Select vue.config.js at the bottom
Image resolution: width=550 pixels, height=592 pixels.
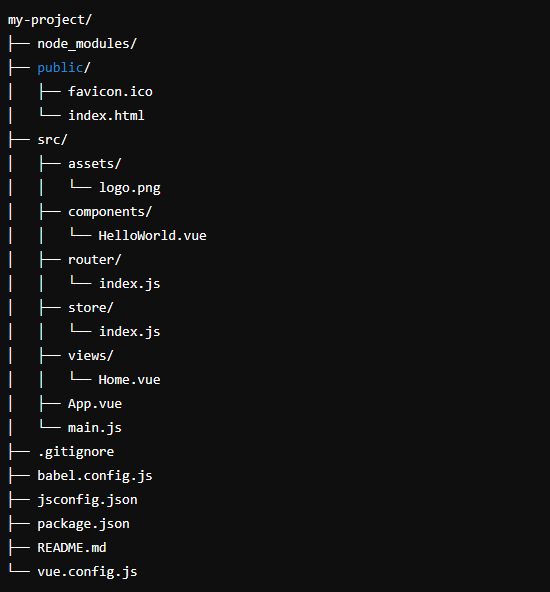pyautogui.click(x=87, y=572)
